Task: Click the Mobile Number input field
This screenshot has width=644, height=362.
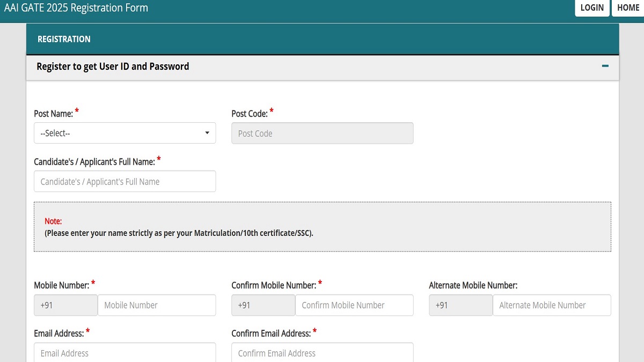Action: (x=156, y=305)
